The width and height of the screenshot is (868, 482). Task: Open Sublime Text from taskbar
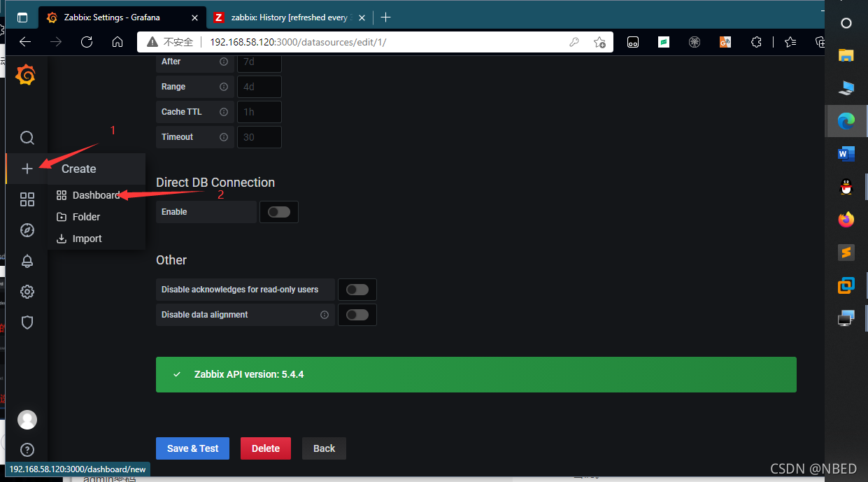(846, 253)
